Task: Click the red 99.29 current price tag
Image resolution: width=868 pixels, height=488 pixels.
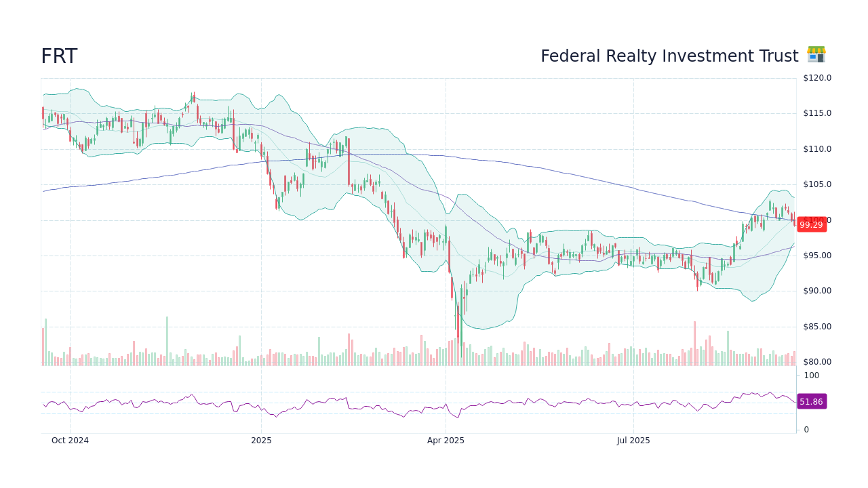Action: tap(811, 224)
